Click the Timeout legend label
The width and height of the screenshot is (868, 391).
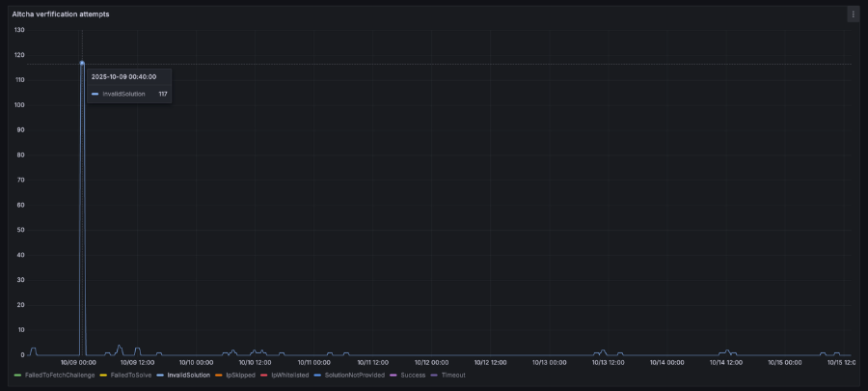[x=453, y=375]
